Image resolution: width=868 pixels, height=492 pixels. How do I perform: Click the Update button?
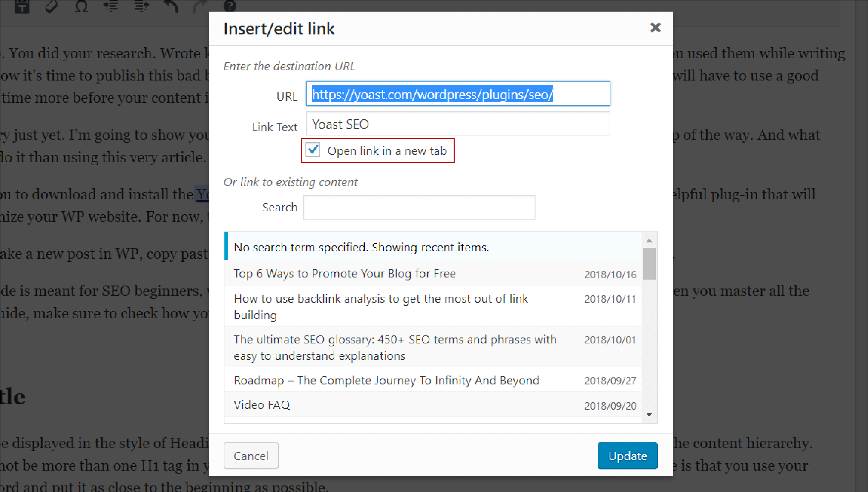[x=627, y=456]
